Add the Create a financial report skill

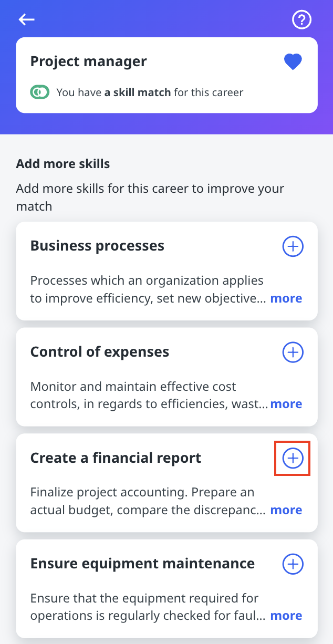[x=293, y=458]
